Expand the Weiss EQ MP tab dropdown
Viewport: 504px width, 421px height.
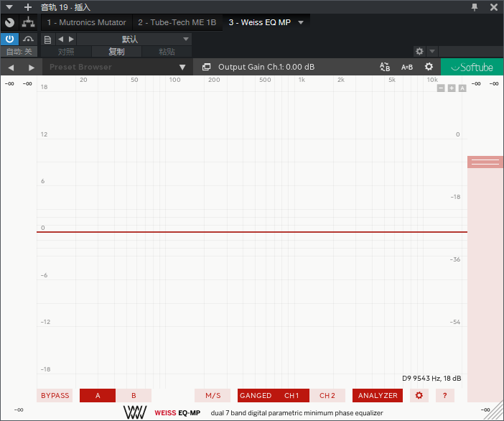click(x=301, y=22)
